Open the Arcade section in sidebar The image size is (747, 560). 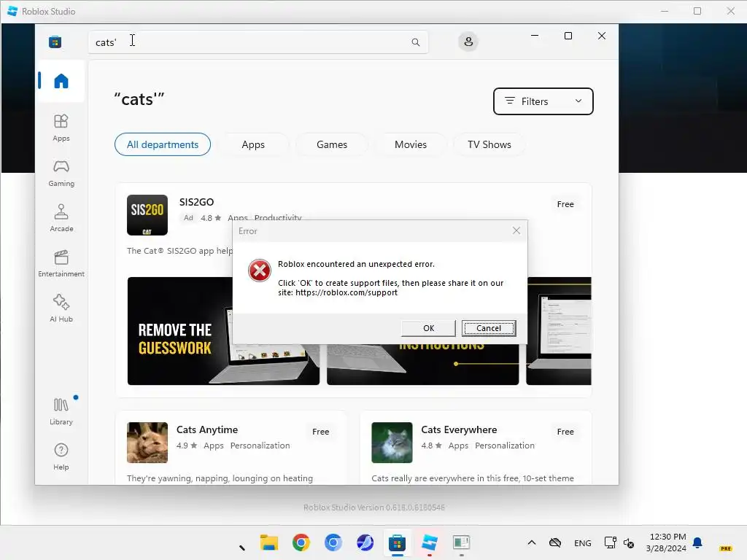coord(61,218)
